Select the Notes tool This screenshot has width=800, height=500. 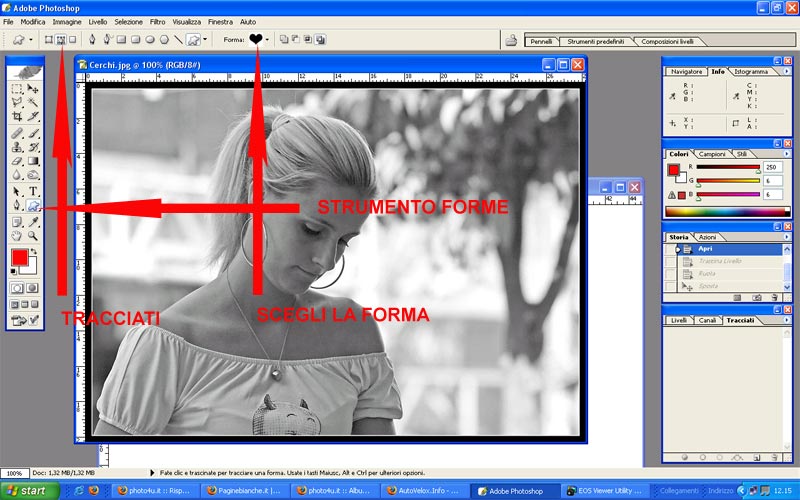[x=17, y=222]
